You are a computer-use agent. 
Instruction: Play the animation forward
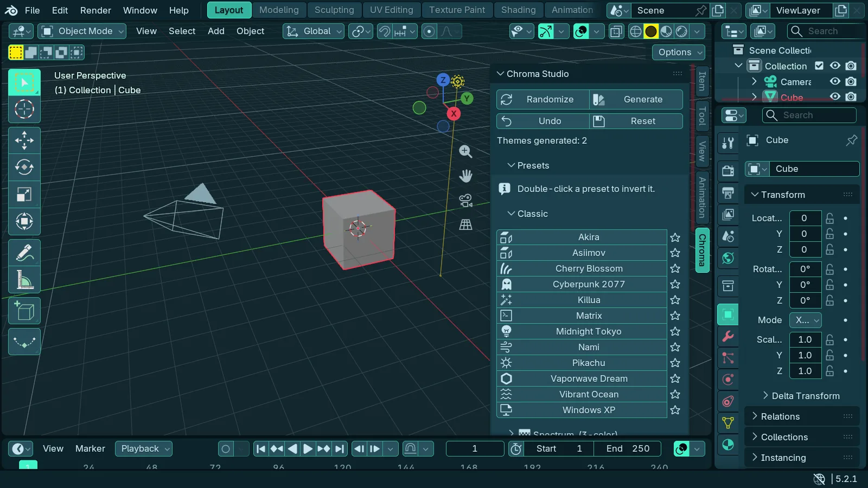pyautogui.click(x=308, y=449)
